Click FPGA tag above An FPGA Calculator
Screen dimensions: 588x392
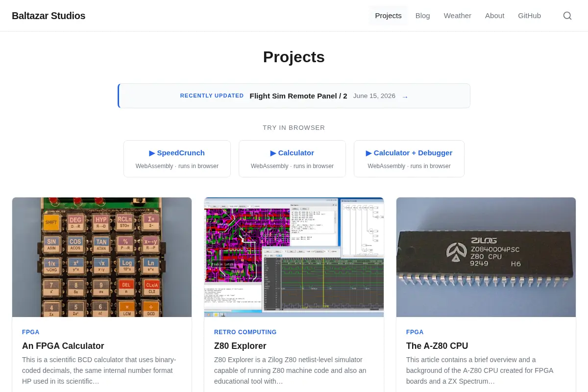31,332
